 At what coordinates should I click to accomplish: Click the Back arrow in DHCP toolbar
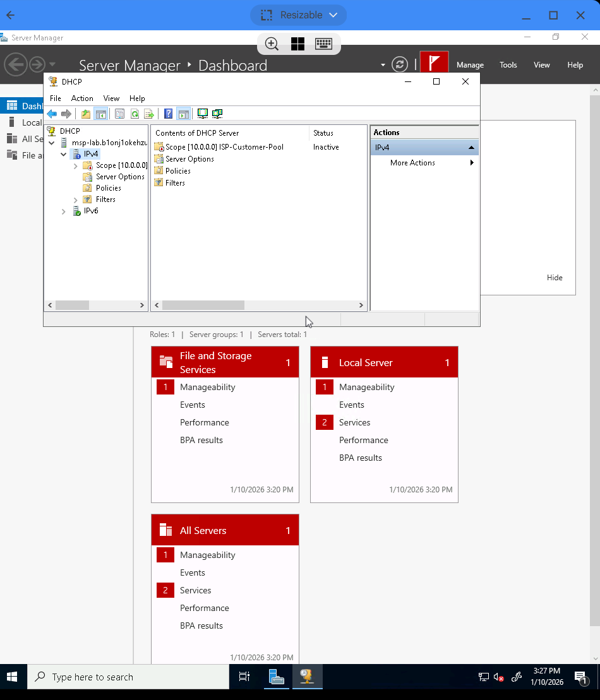(x=52, y=114)
